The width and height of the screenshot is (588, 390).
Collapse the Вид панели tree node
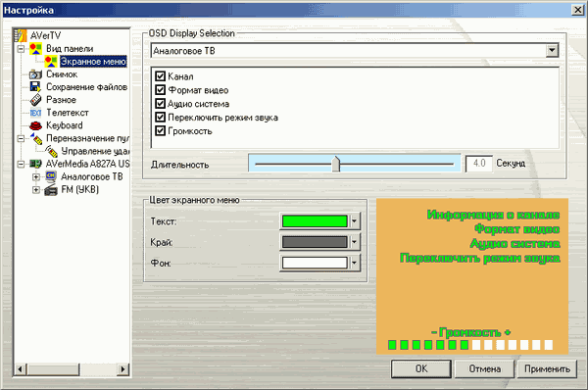pos(21,49)
